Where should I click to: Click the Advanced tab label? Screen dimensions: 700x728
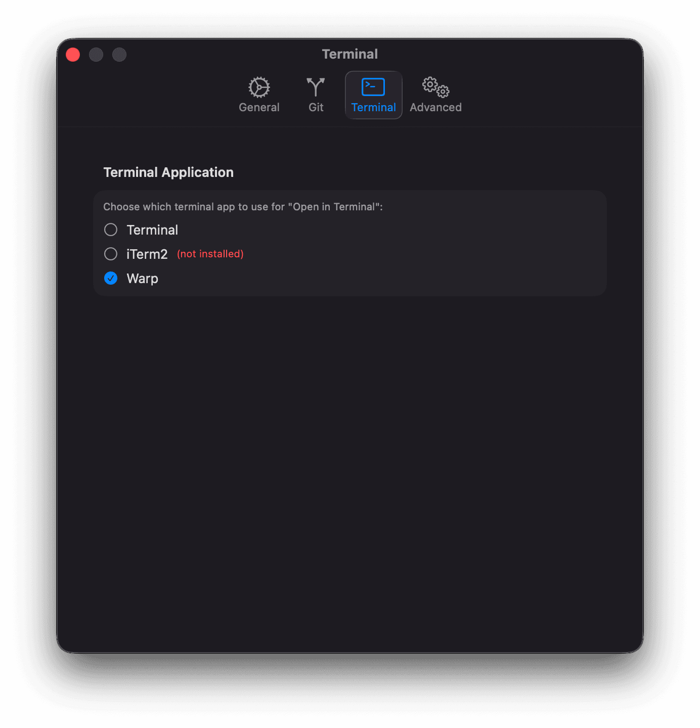(435, 107)
